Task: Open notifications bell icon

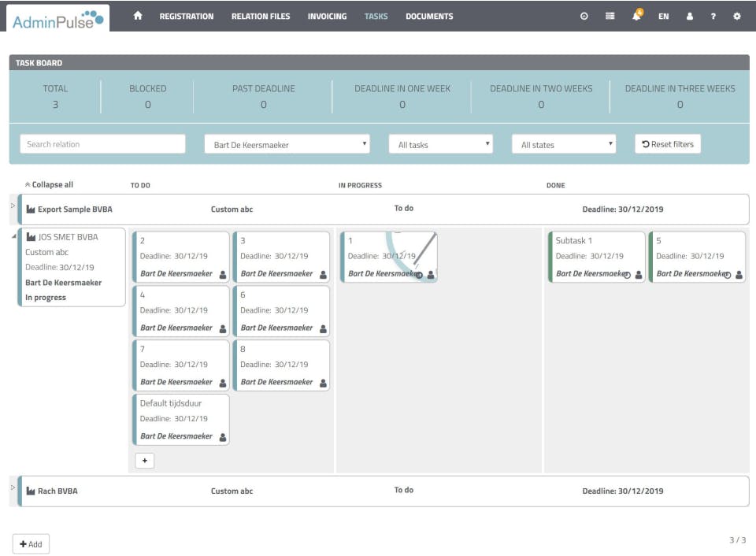Action: pyautogui.click(x=637, y=16)
